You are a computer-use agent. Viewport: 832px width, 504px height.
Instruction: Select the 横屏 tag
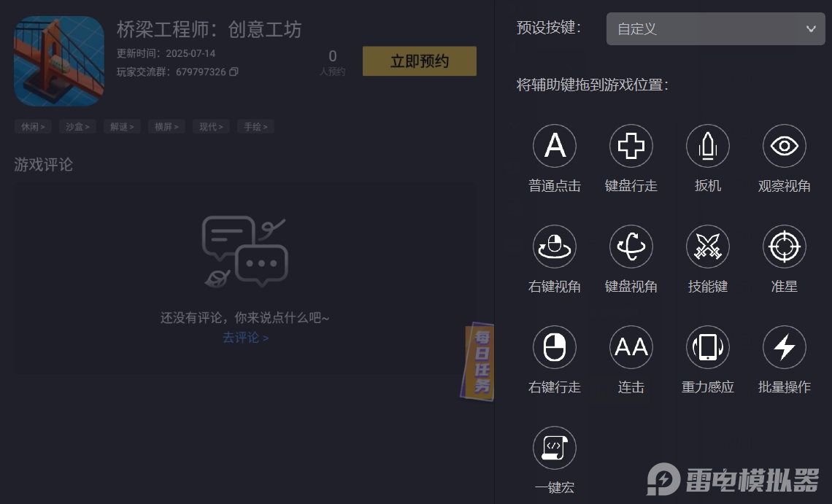pyautogui.click(x=166, y=126)
